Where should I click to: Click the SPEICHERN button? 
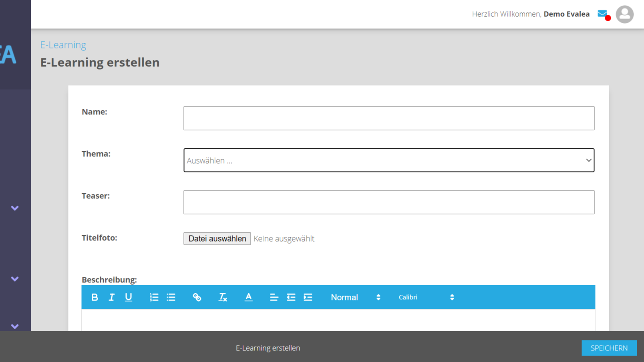point(609,348)
